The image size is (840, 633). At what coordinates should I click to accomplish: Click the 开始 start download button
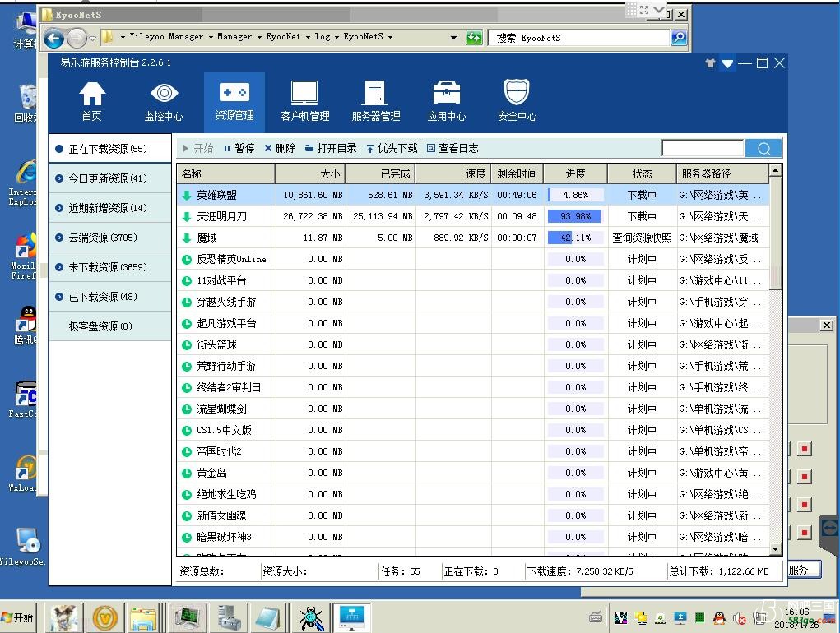(x=197, y=148)
